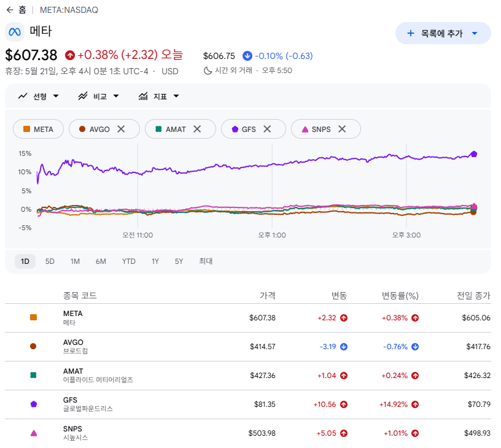Click the Meta logo icon
Screen dimensions: 501x448
[x=15, y=32]
